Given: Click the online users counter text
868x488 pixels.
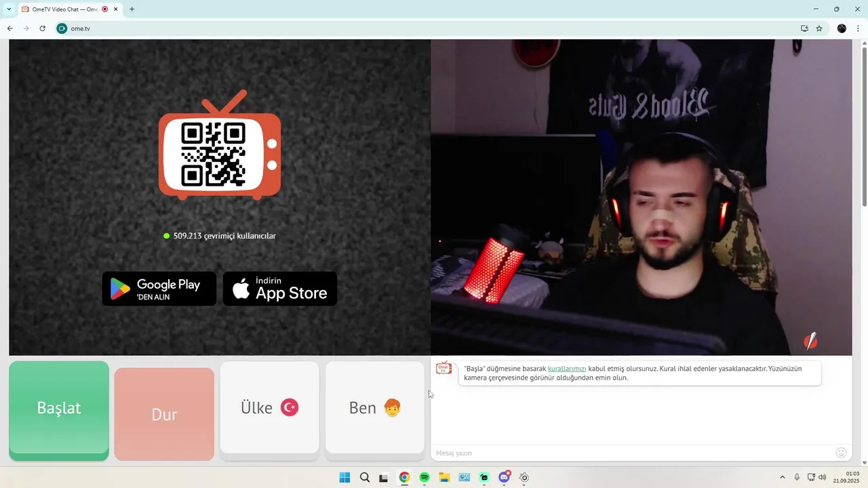Looking at the screenshot, I should point(220,236).
